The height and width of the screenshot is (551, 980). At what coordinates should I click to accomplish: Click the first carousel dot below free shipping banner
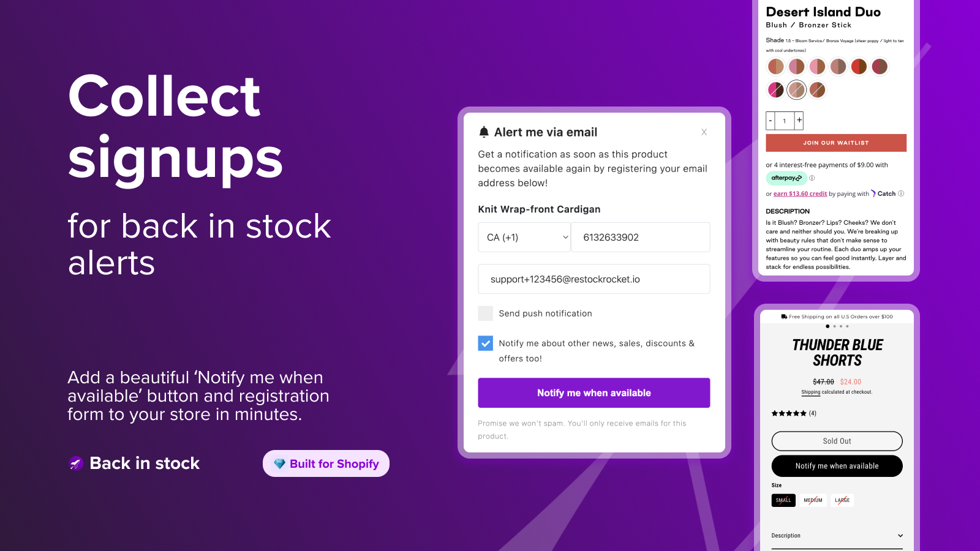tap(827, 326)
